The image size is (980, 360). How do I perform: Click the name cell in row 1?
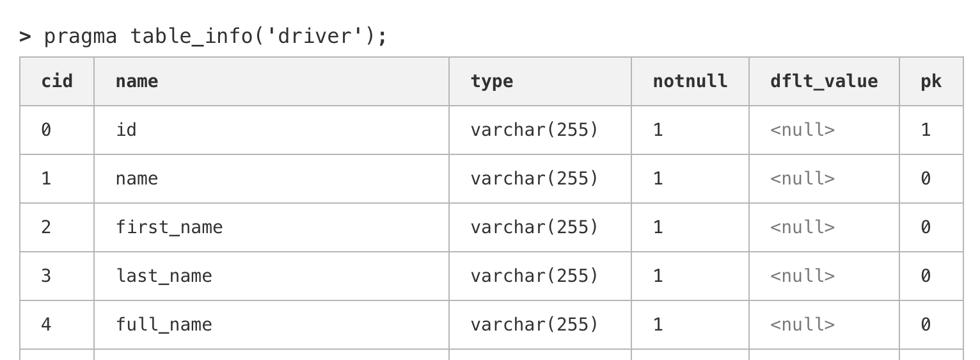(136, 179)
